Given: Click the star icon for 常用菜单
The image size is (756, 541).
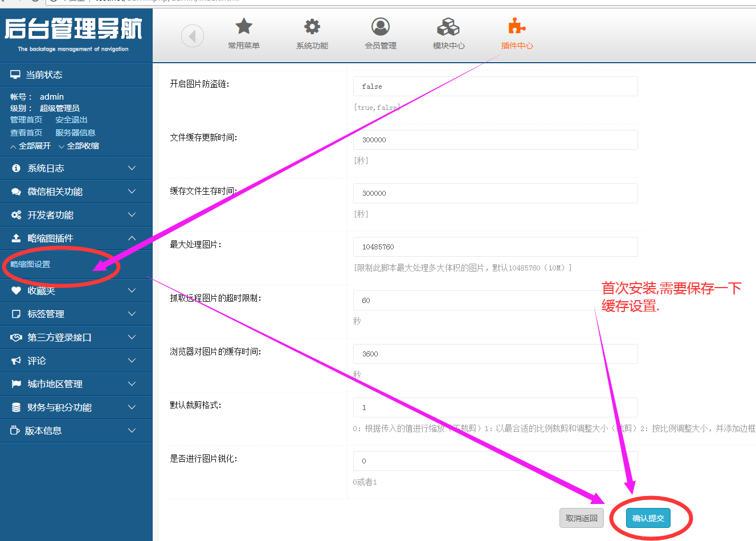Looking at the screenshot, I should [x=244, y=26].
